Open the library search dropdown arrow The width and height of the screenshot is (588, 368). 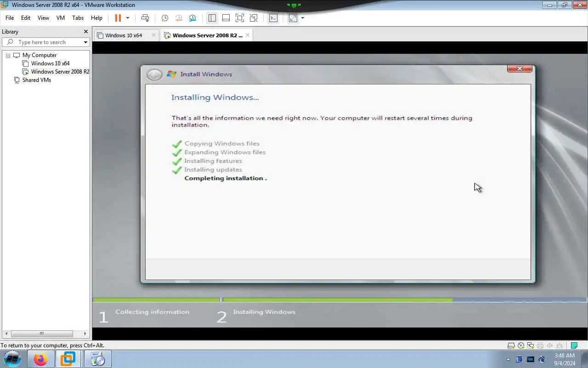point(85,42)
